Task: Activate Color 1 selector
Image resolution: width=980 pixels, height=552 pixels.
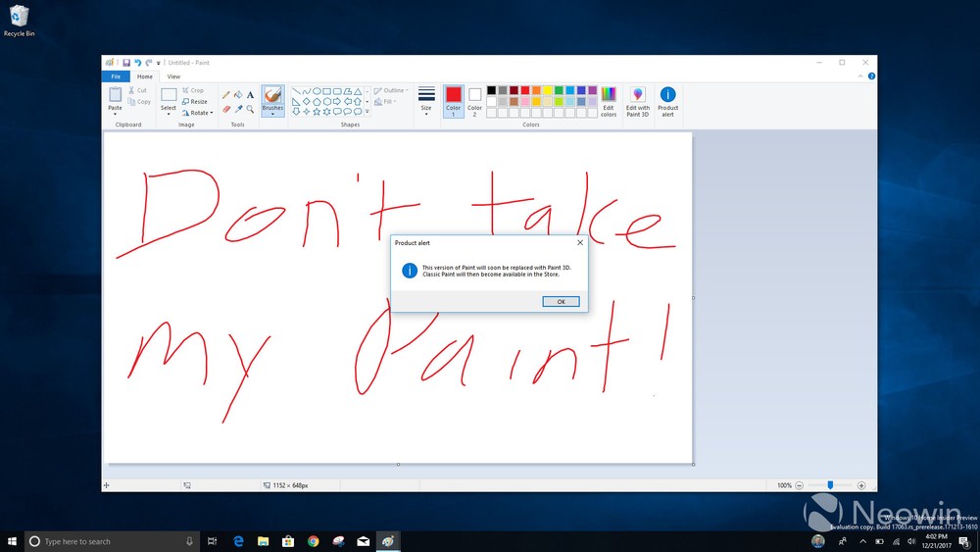Action: click(453, 101)
